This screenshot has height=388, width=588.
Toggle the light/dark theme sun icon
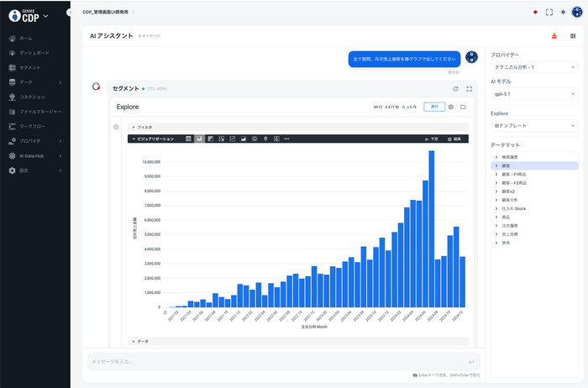point(563,13)
